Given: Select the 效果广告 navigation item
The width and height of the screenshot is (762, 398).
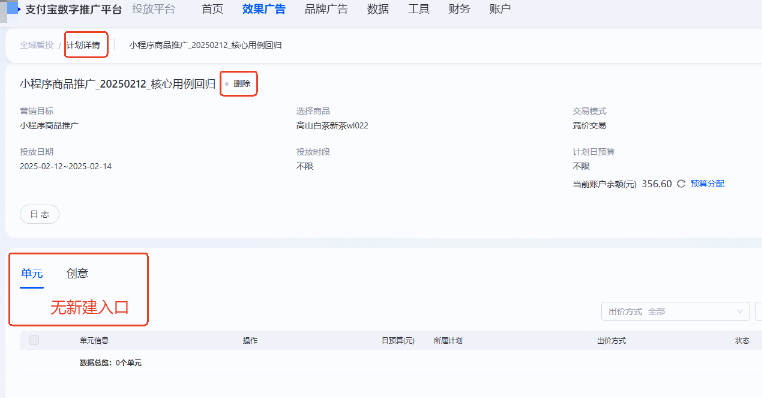Looking at the screenshot, I should [264, 9].
